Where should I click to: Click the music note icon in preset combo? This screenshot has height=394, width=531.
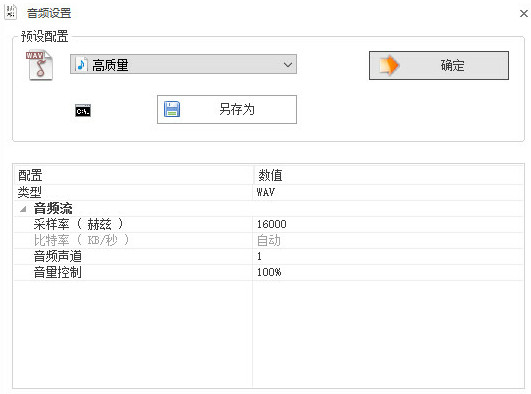point(81,64)
